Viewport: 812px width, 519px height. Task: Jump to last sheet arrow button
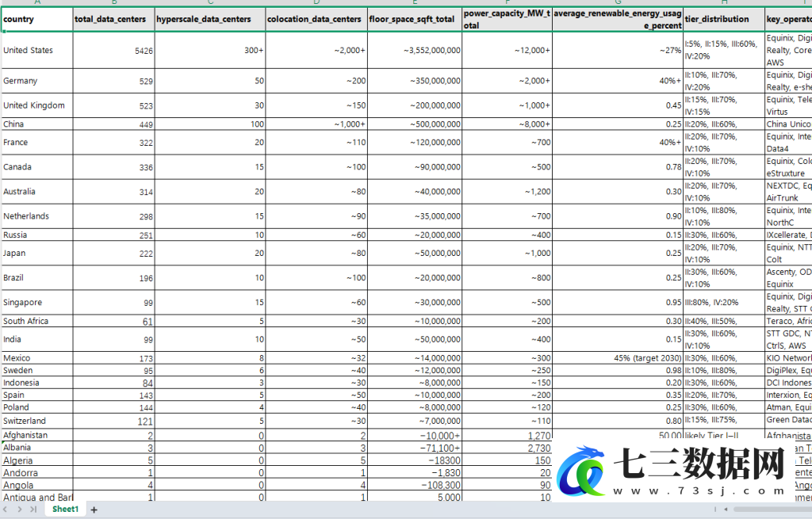(33, 509)
